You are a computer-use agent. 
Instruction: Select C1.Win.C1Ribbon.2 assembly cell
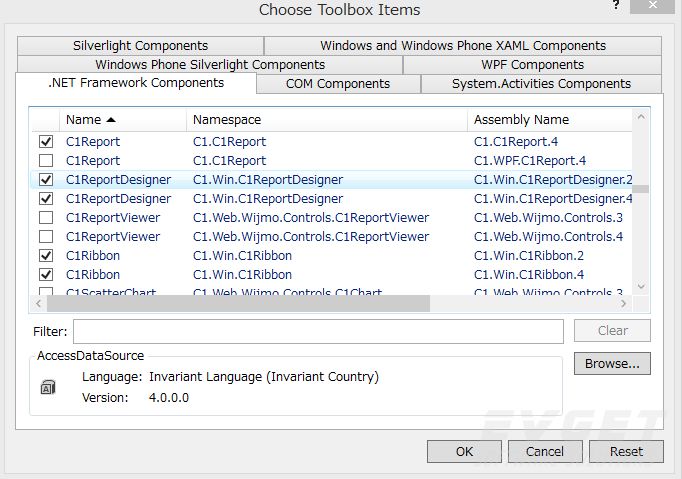click(529, 256)
